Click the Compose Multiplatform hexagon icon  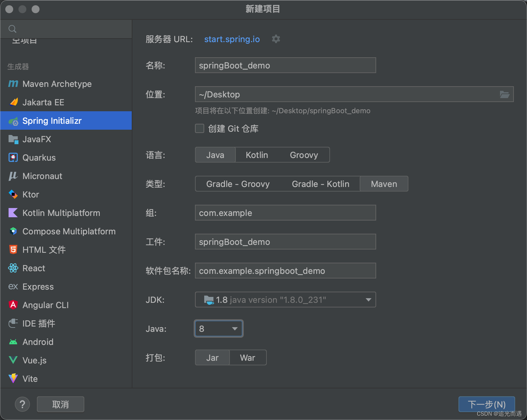[x=13, y=231]
